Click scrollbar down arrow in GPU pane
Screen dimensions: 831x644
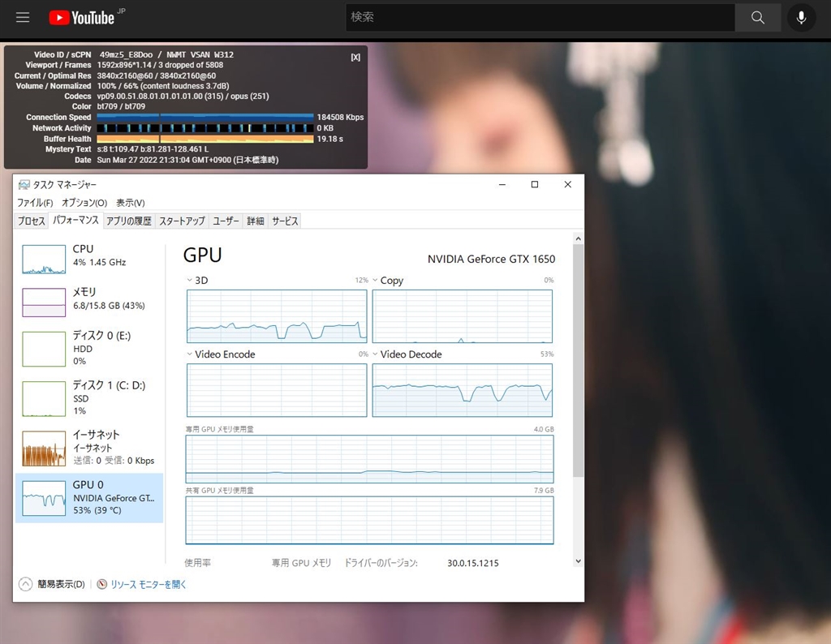pyautogui.click(x=578, y=560)
